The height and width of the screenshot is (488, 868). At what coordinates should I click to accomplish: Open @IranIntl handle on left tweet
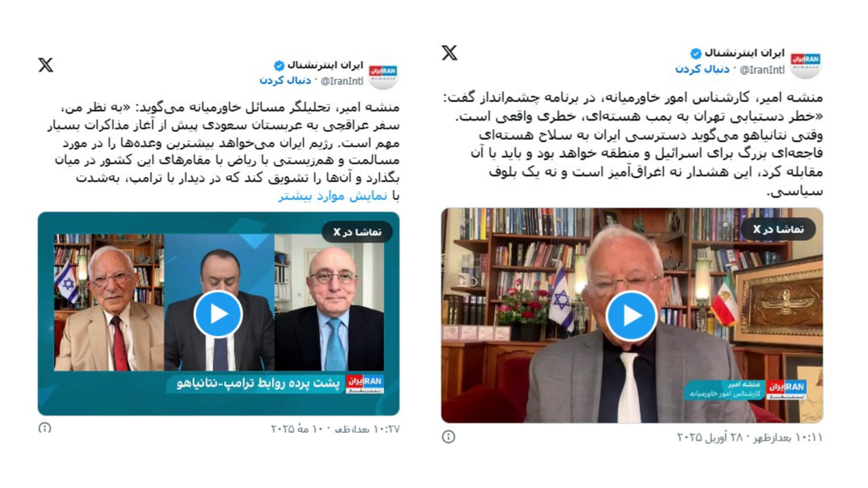(x=342, y=81)
